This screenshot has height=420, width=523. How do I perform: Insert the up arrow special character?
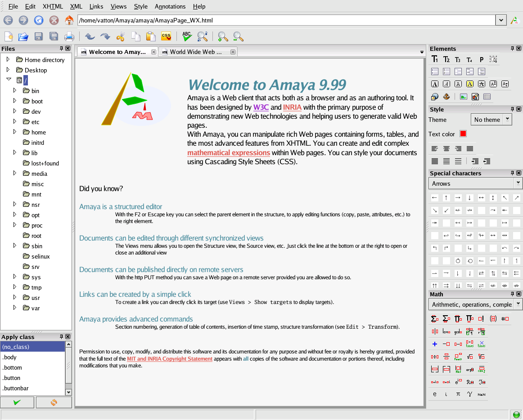(446, 198)
